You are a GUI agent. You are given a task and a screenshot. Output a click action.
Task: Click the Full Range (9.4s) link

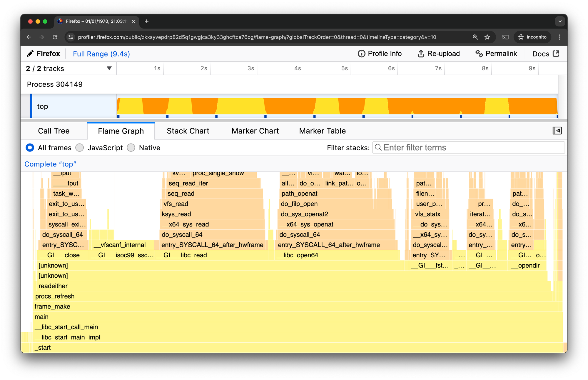tap(101, 54)
